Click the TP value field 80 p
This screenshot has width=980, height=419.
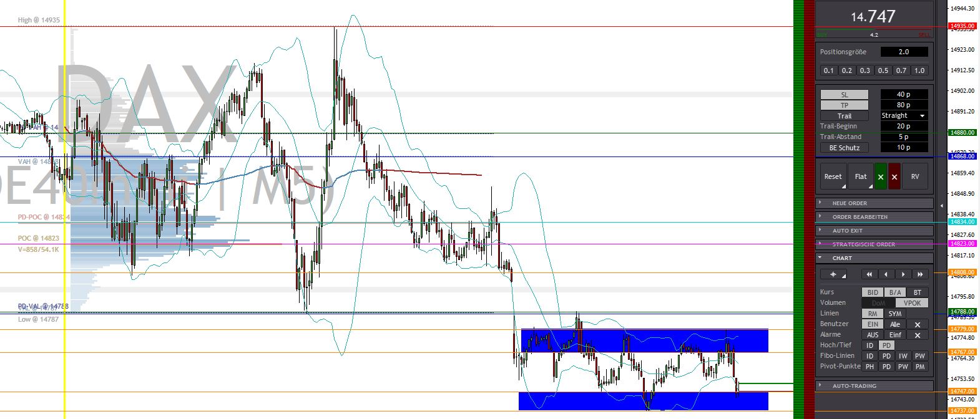904,105
